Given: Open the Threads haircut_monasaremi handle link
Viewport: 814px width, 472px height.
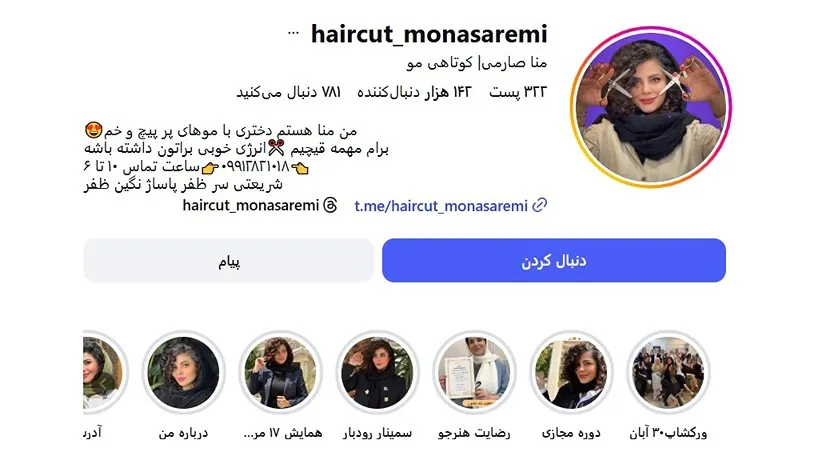Looking at the screenshot, I should (x=251, y=206).
